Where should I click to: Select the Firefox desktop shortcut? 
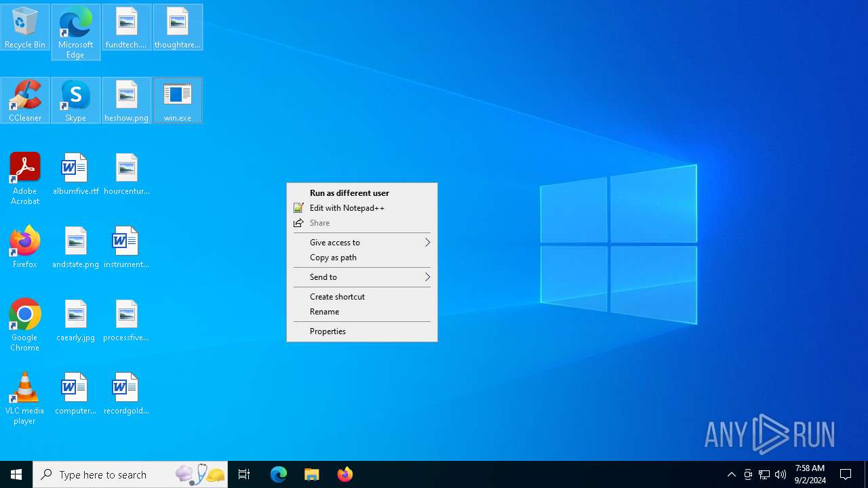tap(25, 247)
